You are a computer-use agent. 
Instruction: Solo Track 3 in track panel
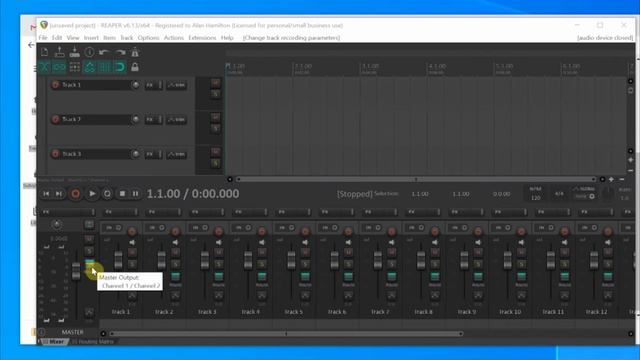216,164
